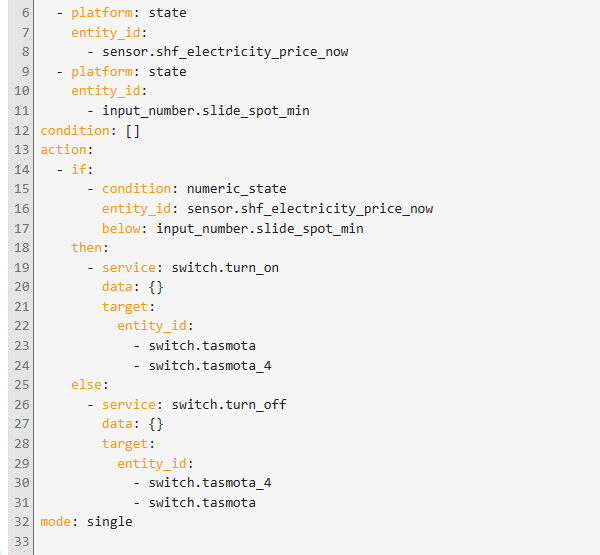
Task: Click 'input_number.slide_spot_min' on line 11
Action: pyautogui.click(x=205, y=110)
